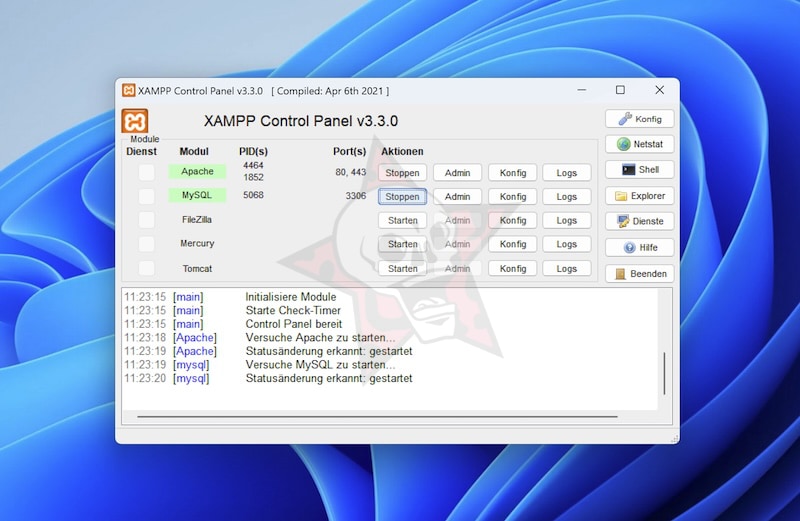Toggle the Mercury service checkbox

click(146, 243)
